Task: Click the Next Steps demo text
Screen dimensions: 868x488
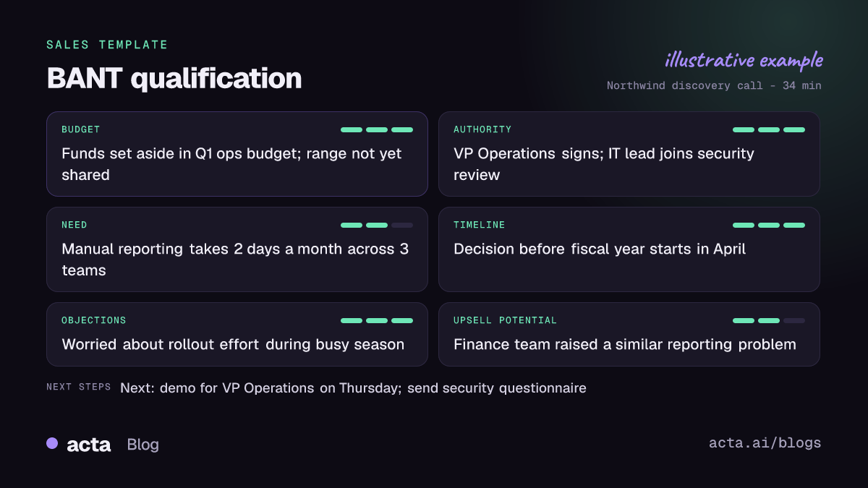Action: point(353,388)
